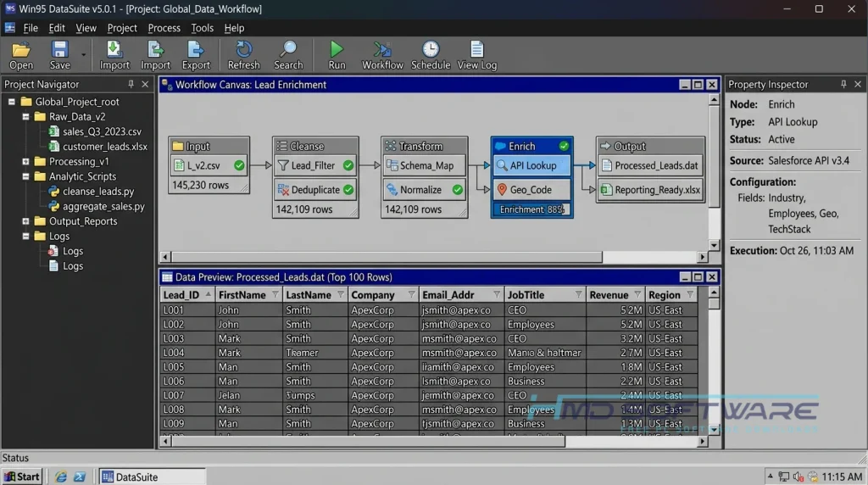868x485 pixels.
Task: Select sales_Q3_2023.csv file in navigator
Action: [x=95, y=131]
